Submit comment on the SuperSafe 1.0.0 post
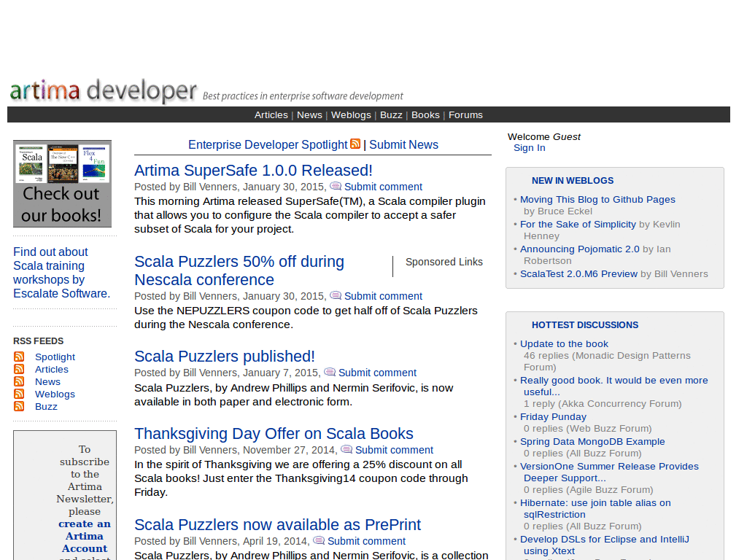 [x=383, y=187]
